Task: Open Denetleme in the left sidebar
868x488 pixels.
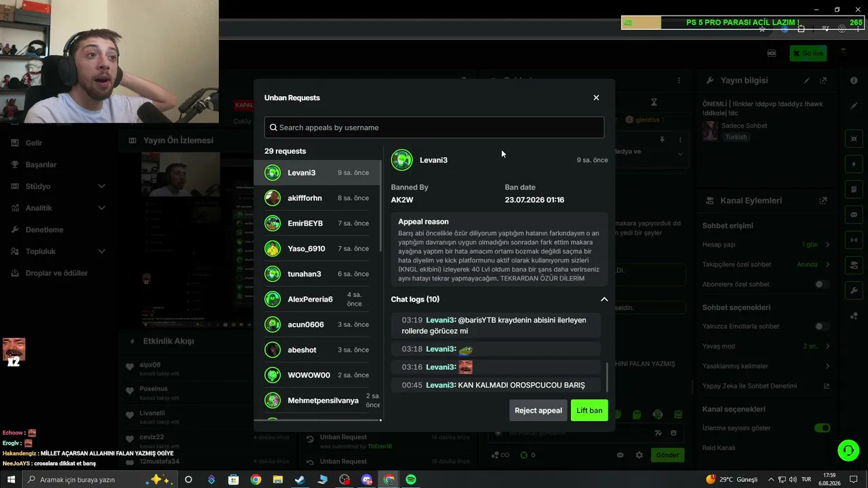Action: (44, 230)
